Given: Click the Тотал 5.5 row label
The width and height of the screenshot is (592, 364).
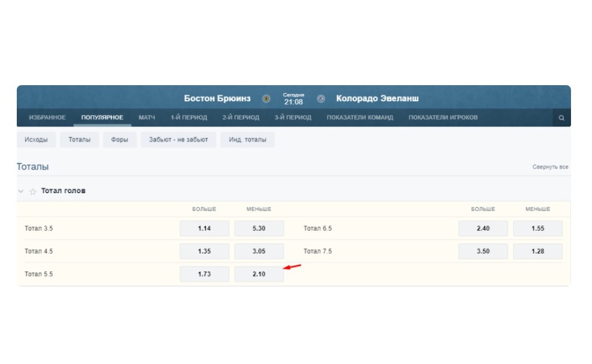Looking at the screenshot, I should click(38, 274).
